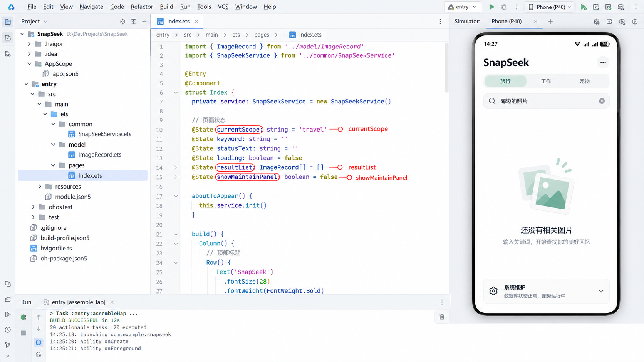Open the Project tool window from left sidebar
This screenshot has height=362, width=644.
coord(8,22)
